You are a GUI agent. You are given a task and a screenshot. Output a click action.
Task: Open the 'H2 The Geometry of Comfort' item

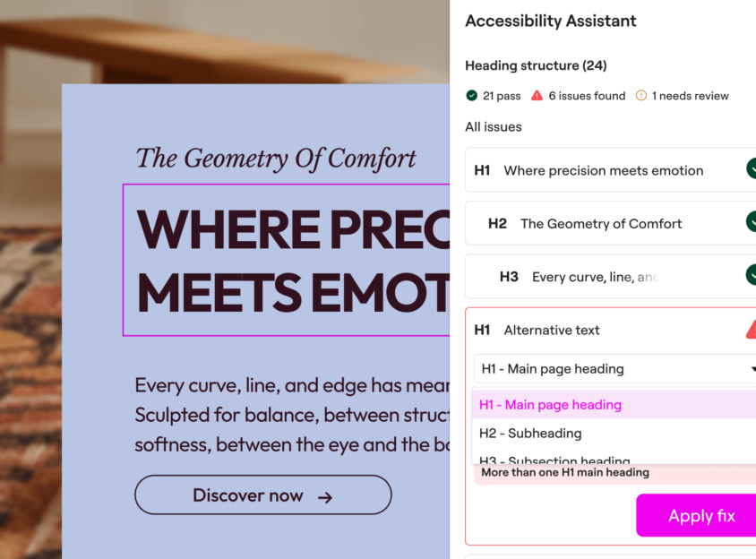(601, 223)
